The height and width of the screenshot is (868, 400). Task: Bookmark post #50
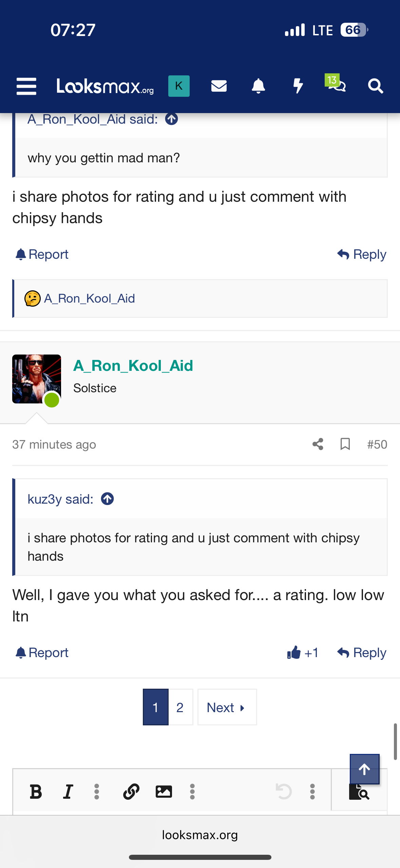click(345, 444)
